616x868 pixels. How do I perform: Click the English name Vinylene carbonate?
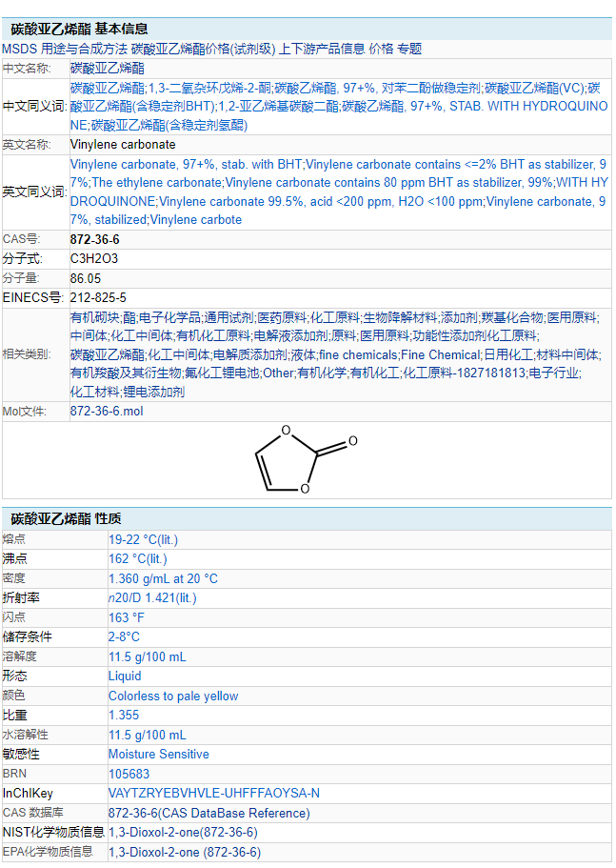(x=123, y=145)
